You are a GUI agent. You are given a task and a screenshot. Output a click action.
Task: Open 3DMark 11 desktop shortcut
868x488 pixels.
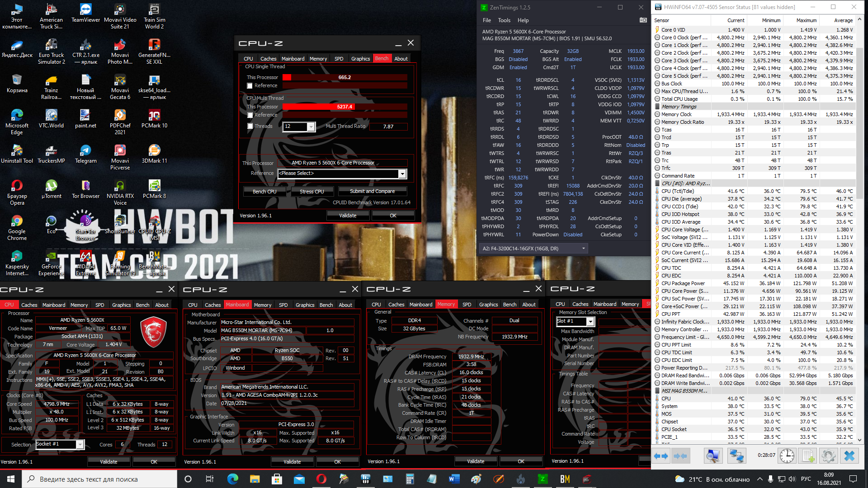click(x=154, y=154)
